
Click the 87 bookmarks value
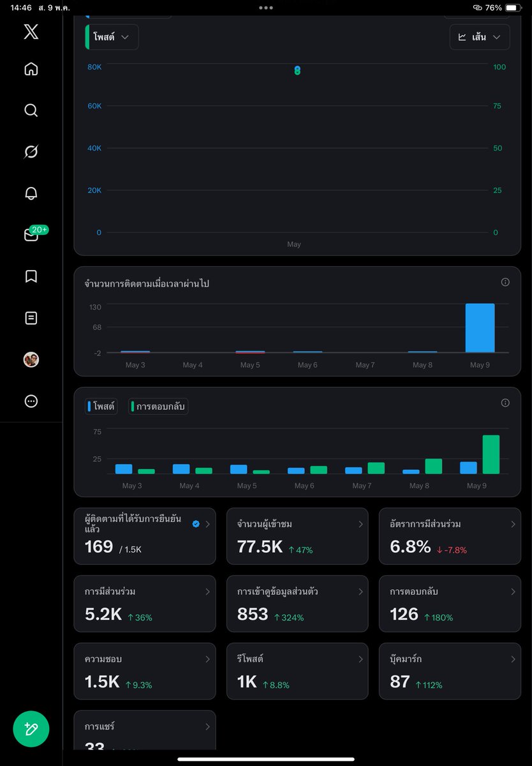[x=399, y=682]
